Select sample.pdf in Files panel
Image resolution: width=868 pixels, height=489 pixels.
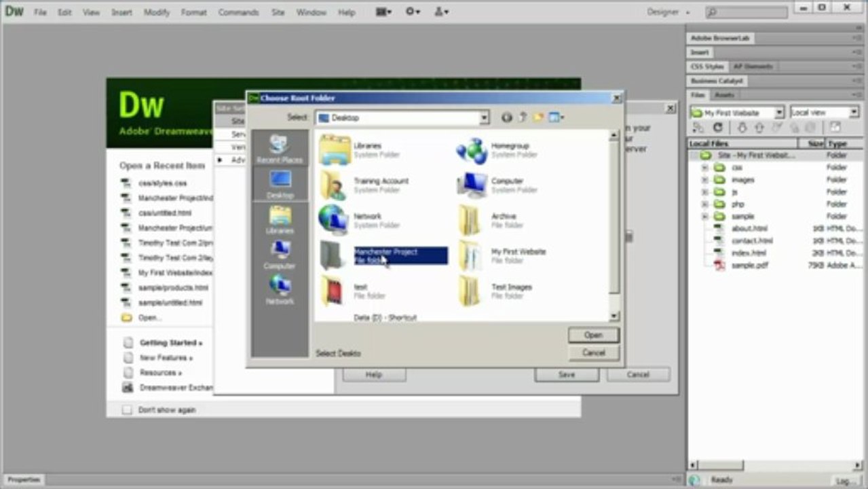coord(749,265)
